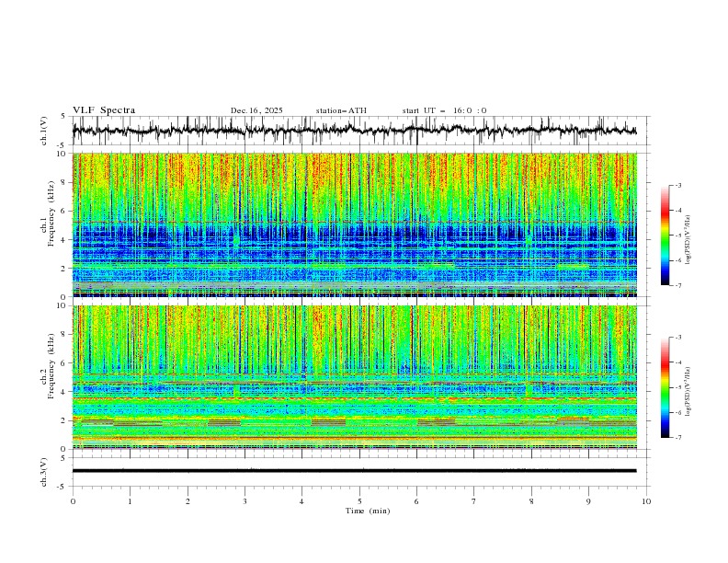Click the "Dec. 16, 2025" date label
The width and height of the screenshot is (728, 563).
coord(256,110)
